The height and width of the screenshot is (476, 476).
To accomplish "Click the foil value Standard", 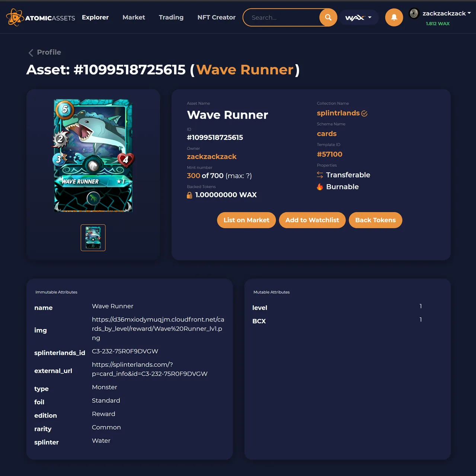I will [106, 401].
